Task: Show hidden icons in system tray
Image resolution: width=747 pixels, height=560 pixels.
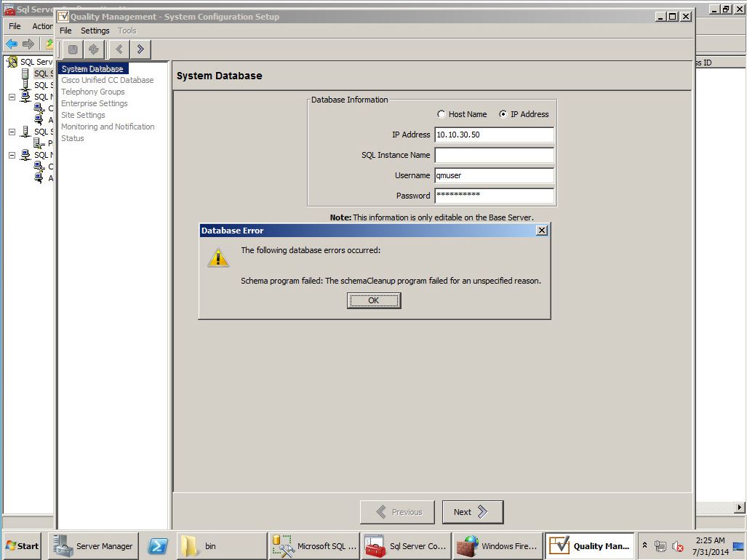Action: [644, 545]
